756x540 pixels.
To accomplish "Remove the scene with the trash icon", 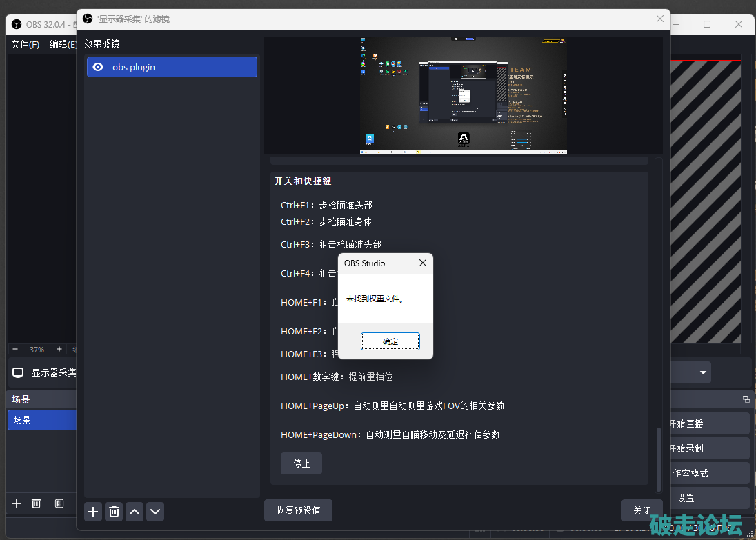I will tap(37, 503).
